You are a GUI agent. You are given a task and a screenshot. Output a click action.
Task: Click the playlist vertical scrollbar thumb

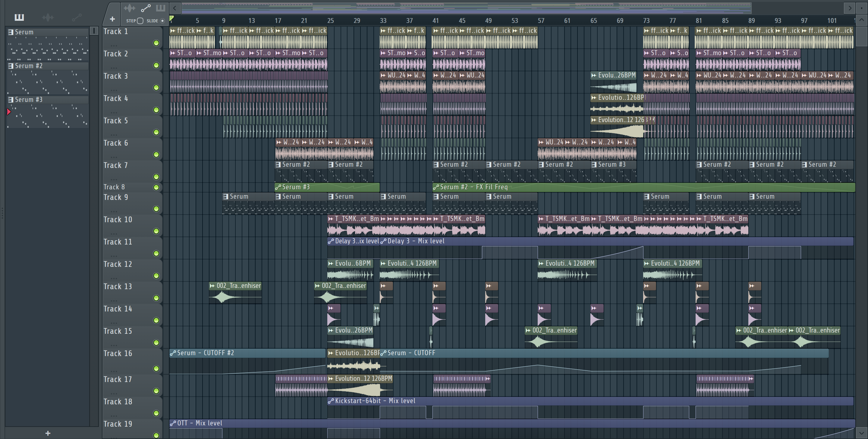pos(862,36)
